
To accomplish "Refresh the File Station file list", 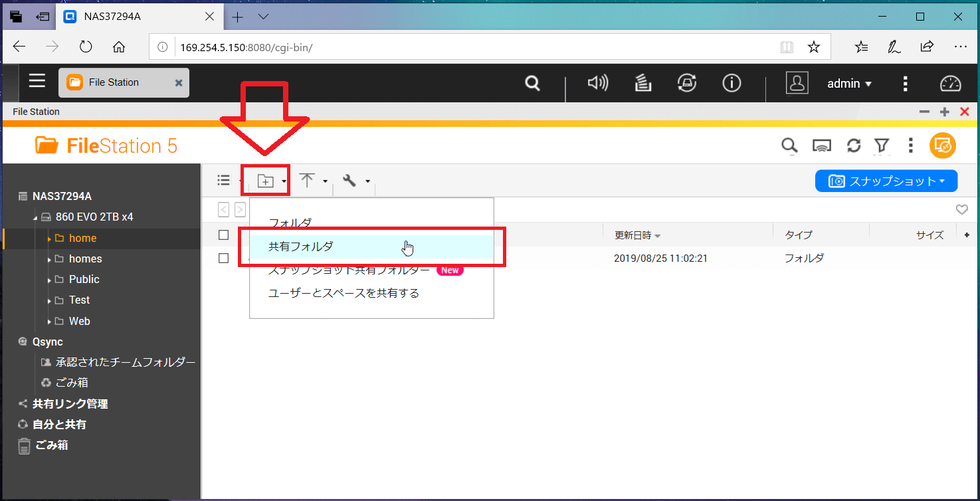I will click(x=854, y=146).
